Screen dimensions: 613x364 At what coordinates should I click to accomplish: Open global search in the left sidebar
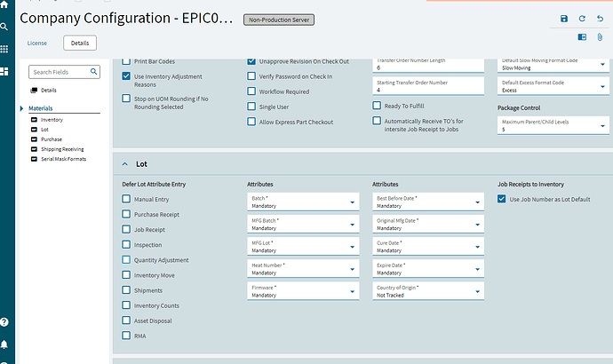4,27
